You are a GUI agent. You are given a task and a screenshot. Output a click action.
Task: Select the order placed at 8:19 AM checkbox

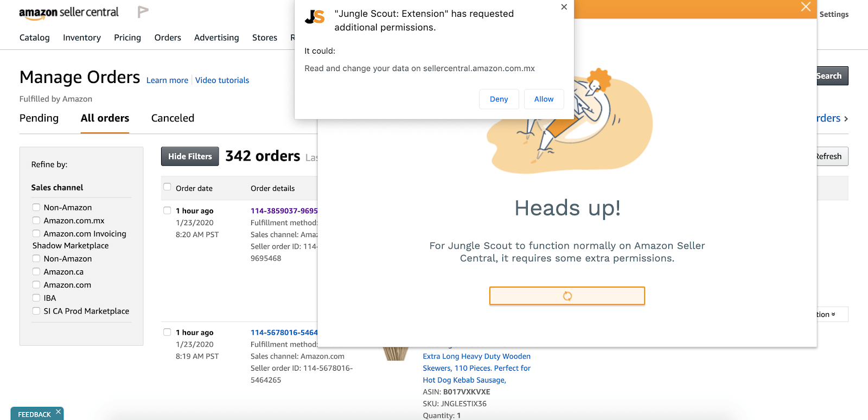(167, 332)
